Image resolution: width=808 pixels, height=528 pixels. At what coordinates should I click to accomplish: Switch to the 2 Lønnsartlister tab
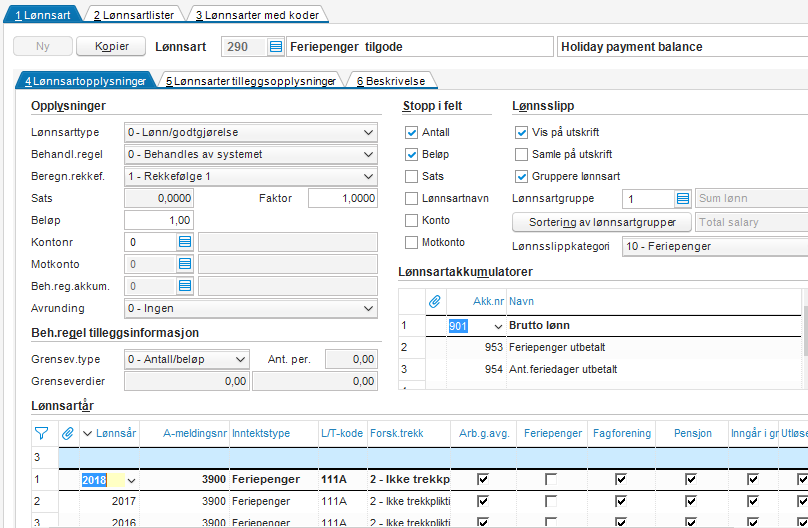[x=134, y=15]
